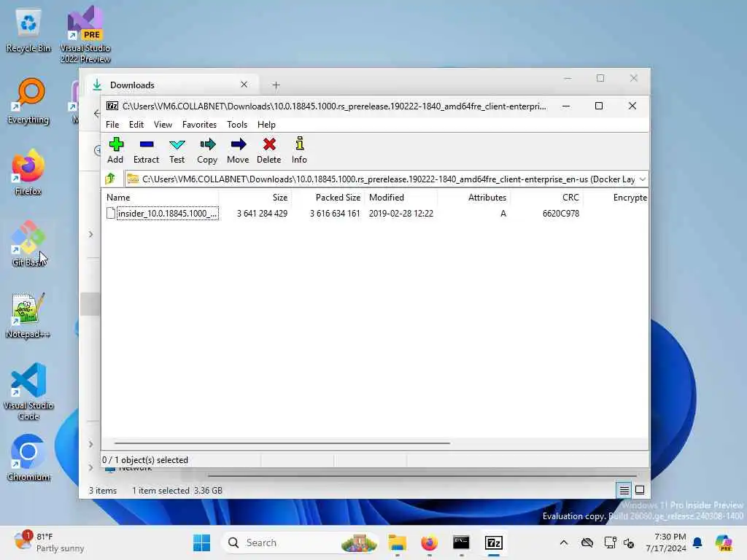Switch File Explorer to details view
747x560 pixels.
624,490
